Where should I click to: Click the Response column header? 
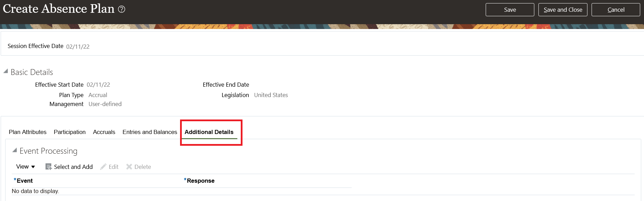200,181
